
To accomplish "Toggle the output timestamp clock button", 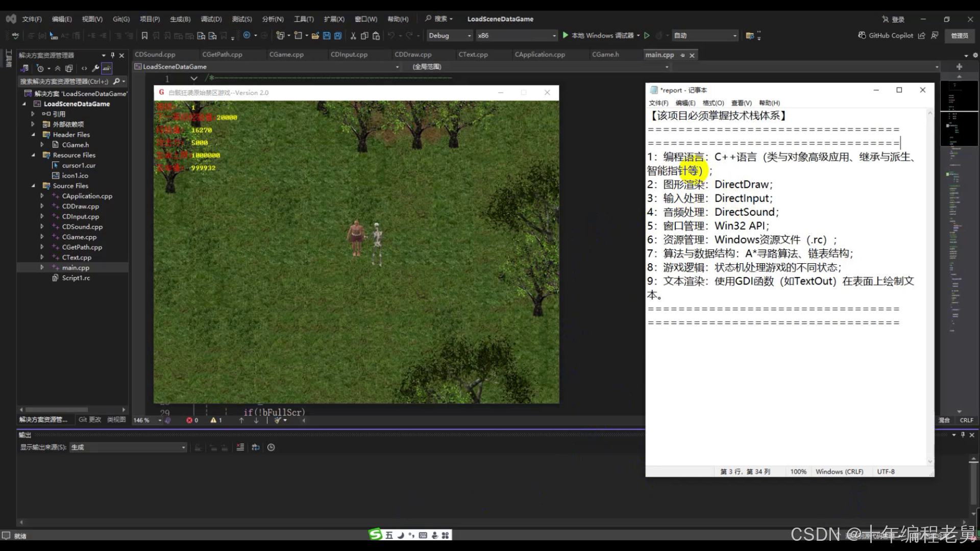I will click(271, 447).
